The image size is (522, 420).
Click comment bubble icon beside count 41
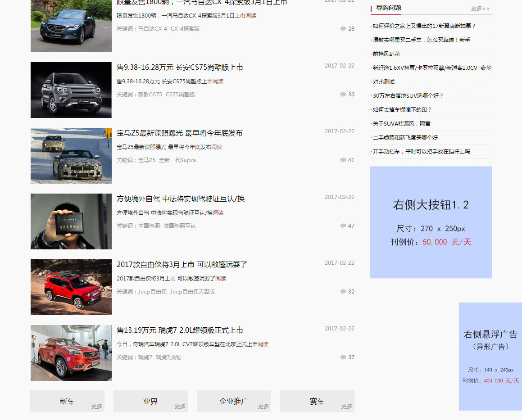click(x=343, y=160)
